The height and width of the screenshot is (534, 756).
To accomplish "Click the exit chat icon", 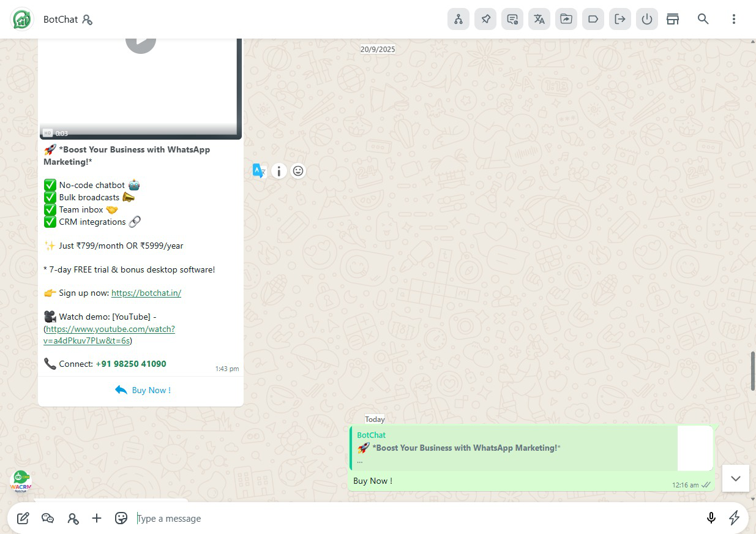I will (619, 19).
